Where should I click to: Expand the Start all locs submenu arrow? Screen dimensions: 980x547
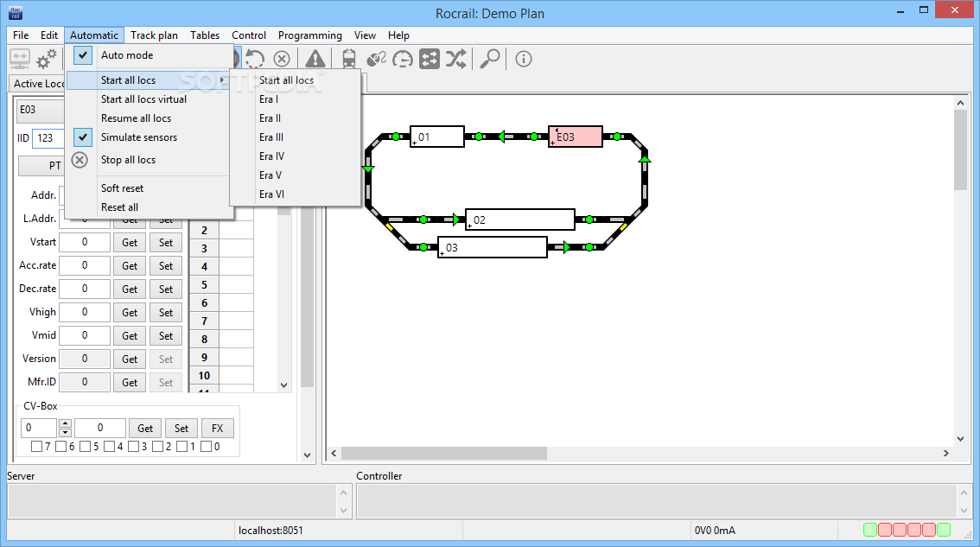(222, 80)
